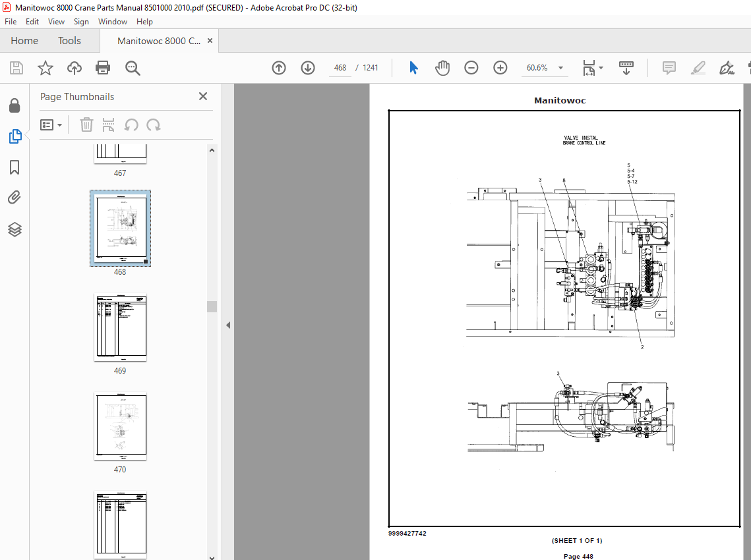
Task: Go to previous page arrow
Action: 279,68
